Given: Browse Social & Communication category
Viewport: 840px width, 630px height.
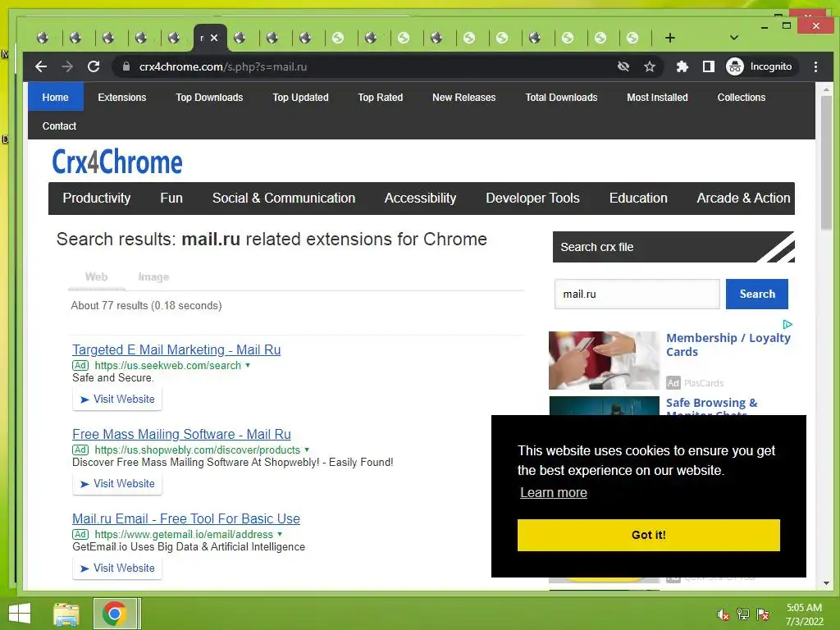Looking at the screenshot, I should (283, 198).
